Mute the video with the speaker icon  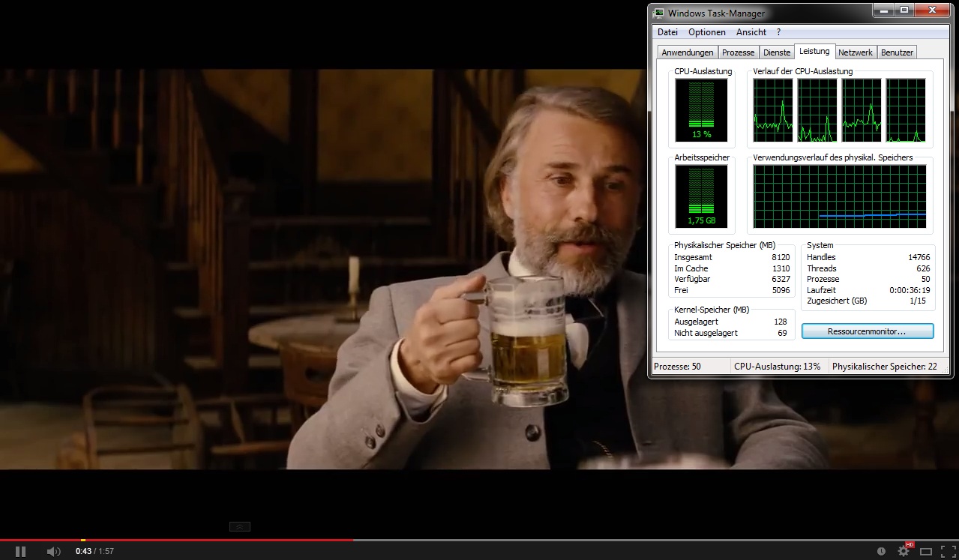coord(53,552)
